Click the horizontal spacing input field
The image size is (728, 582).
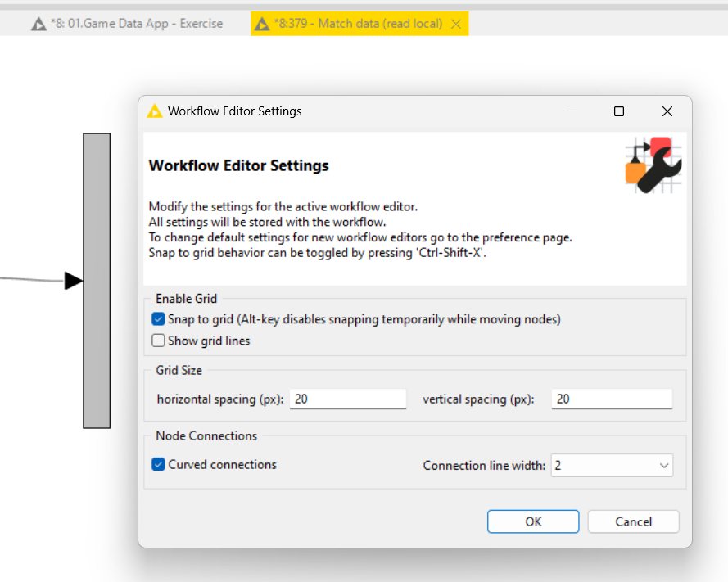348,399
